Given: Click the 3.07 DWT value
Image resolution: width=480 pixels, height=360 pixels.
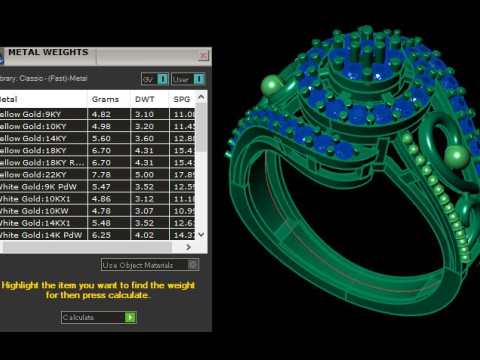Looking at the screenshot, I should [x=144, y=211].
